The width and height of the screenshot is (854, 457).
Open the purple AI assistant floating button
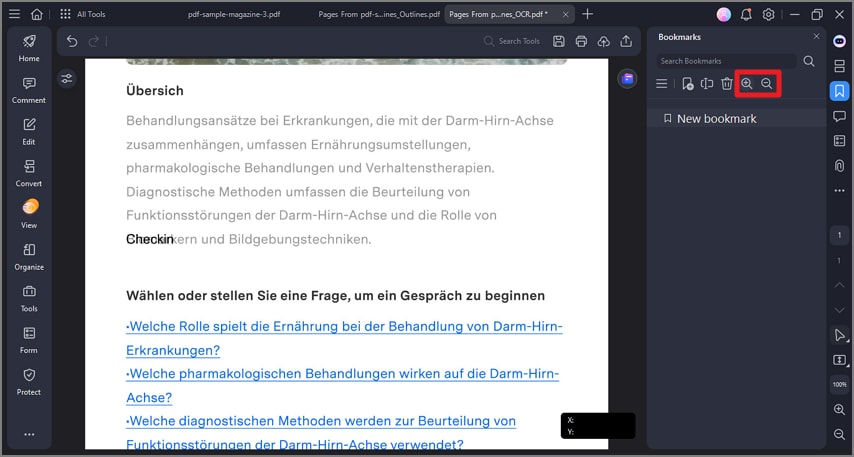coord(627,79)
